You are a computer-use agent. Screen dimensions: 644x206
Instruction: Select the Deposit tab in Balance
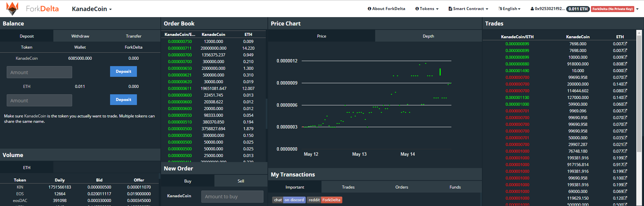tap(27, 36)
